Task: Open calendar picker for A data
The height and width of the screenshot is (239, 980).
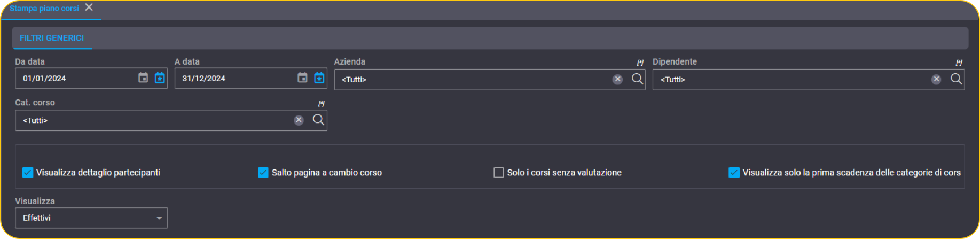Action: tap(302, 78)
